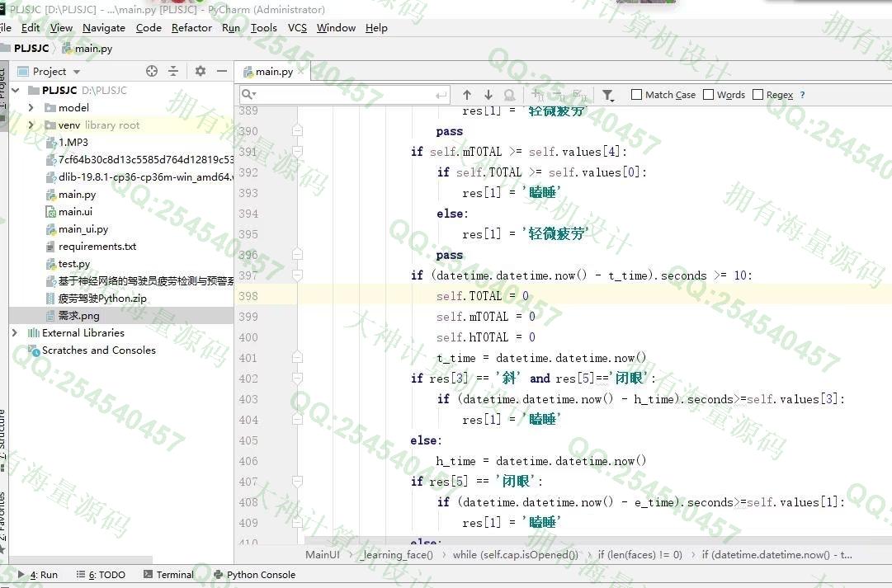Open the Tools menu
This screenshot has width=892, height=588.
tap(264, 28)
